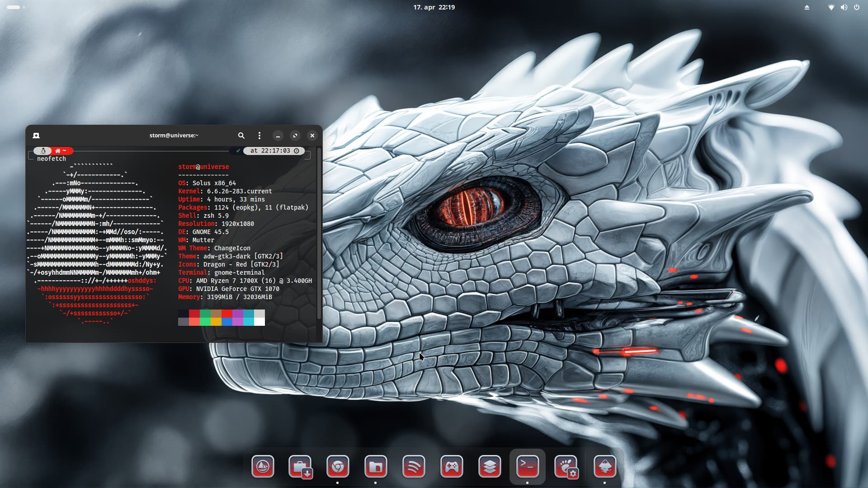Launch Software Center briefcase icon in dock
Screen dimensions: 868x488
(x=300, y=466)
